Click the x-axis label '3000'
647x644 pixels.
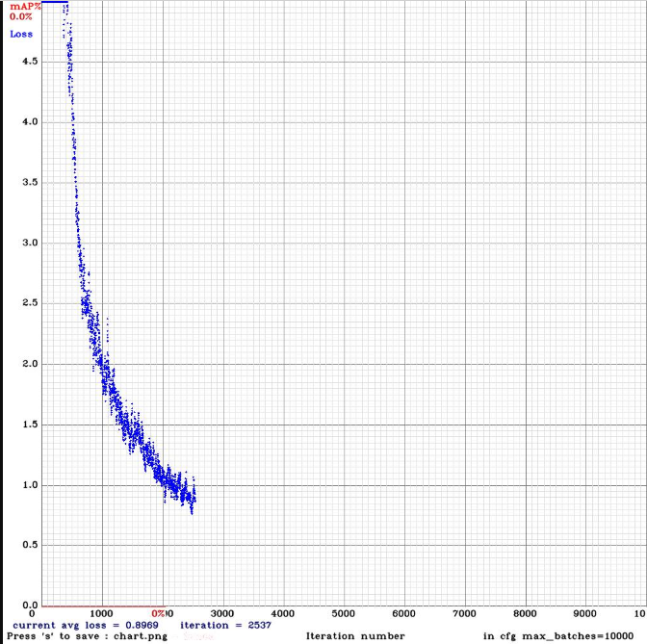pyautogui.click(x=222, y=613)
